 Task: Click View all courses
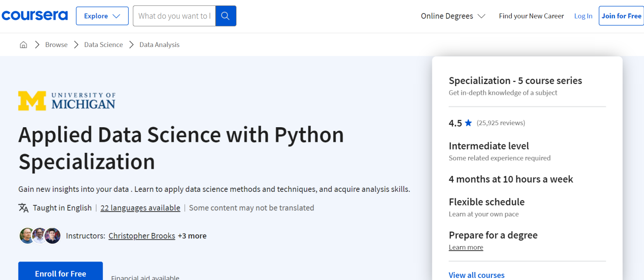coord(476,275)
